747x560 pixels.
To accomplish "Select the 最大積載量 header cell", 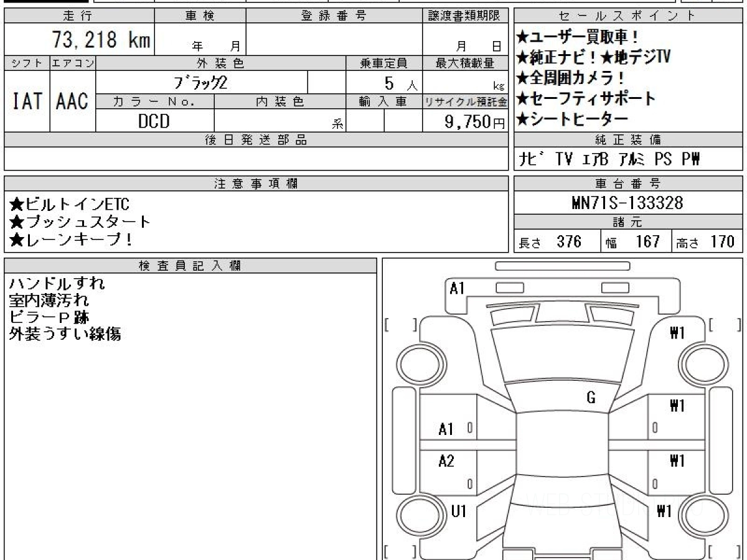I will pyautogui.click(x=465, y=63).
